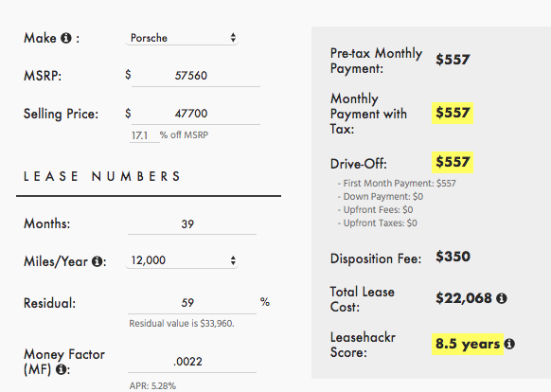Click the Total Lease Cost info icon

click(x=502, y=298)
